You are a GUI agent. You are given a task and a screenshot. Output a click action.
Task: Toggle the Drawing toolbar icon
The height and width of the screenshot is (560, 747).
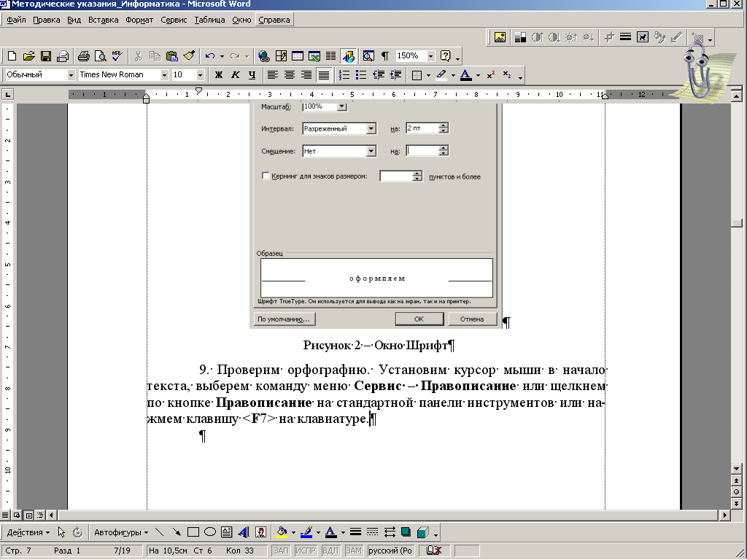348,56
